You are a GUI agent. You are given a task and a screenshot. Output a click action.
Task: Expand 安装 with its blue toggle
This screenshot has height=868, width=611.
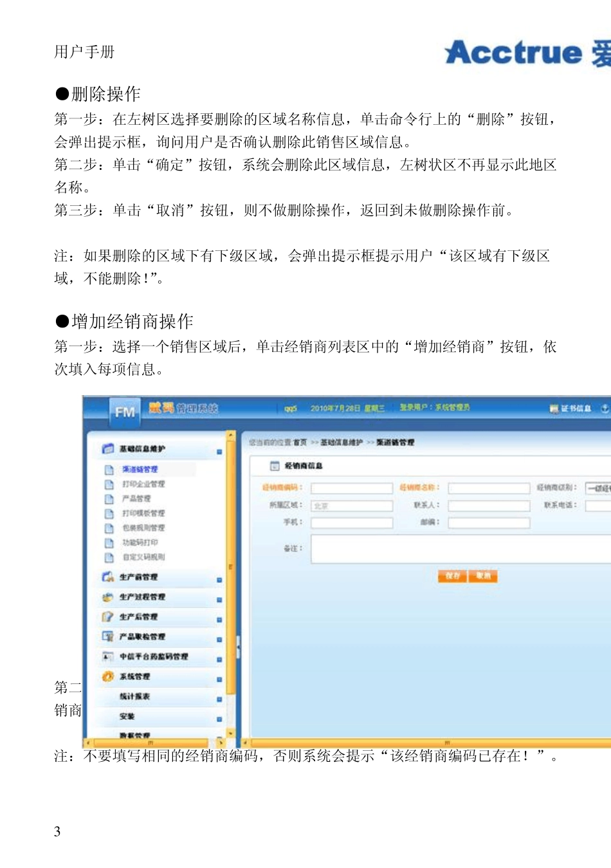click(219, 719)
